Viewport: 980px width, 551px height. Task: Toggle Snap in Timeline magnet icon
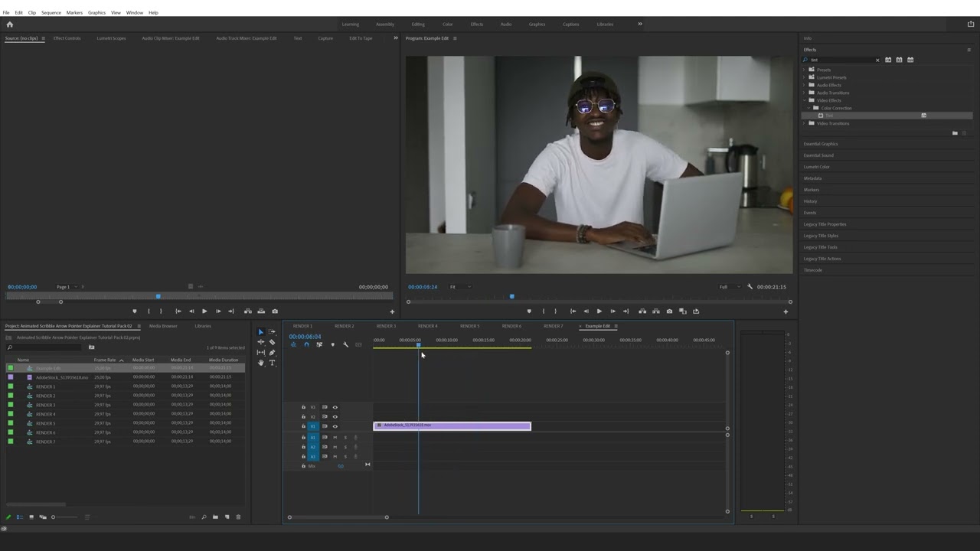(x=306, y=344)
